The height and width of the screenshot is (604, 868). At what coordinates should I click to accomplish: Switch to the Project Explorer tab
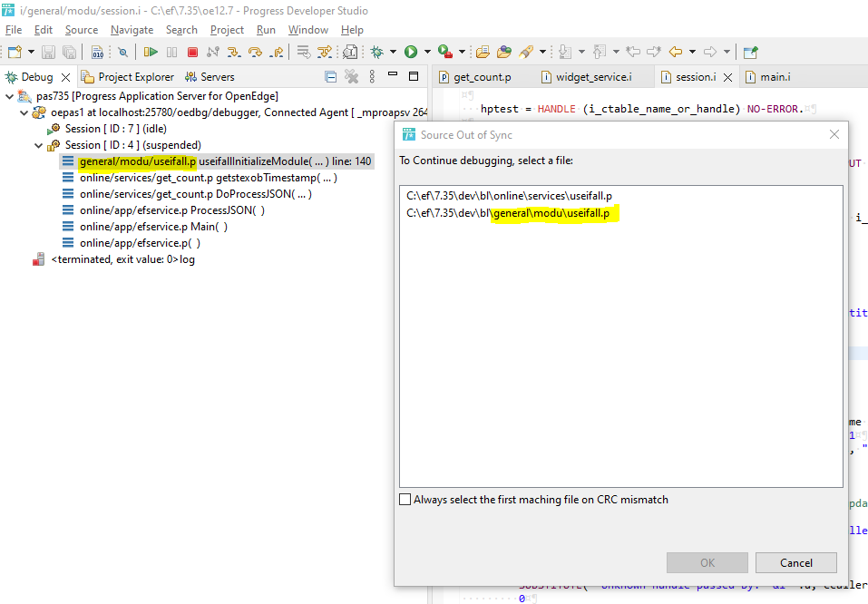(x=127, y=77)
